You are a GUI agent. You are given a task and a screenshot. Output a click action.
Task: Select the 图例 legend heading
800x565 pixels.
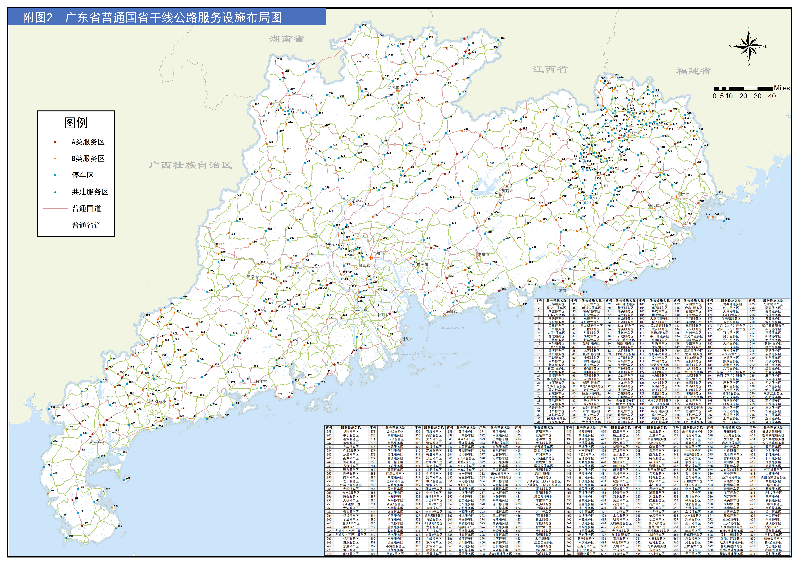[77, 122]
